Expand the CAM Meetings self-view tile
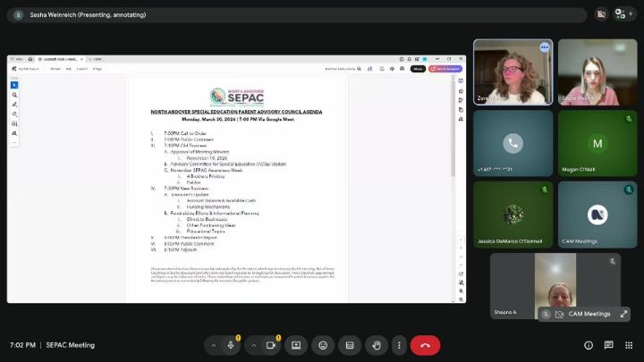The height and width of the screenshot is (362, 644). pyautogui.click(x=624, y=314)
